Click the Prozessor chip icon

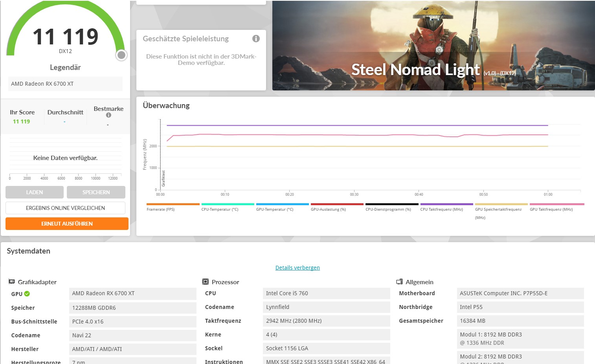[x=205, y=282]
